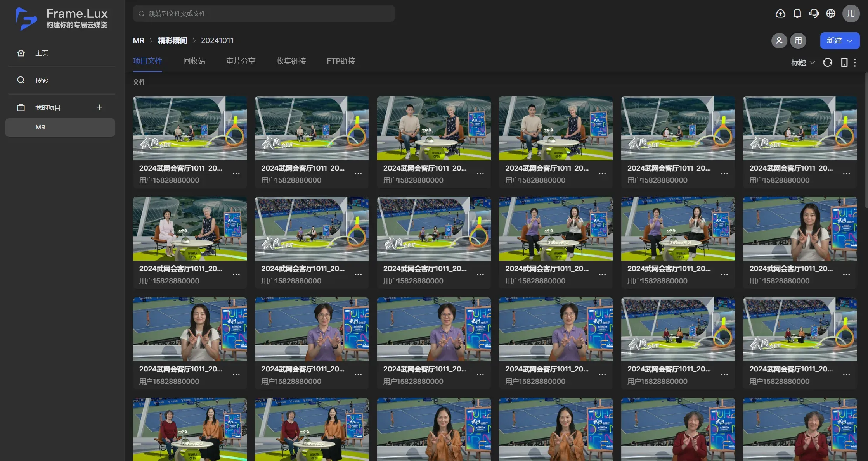Click the 跳转到文件夹或文件 search field

click(x=264, y=14)
